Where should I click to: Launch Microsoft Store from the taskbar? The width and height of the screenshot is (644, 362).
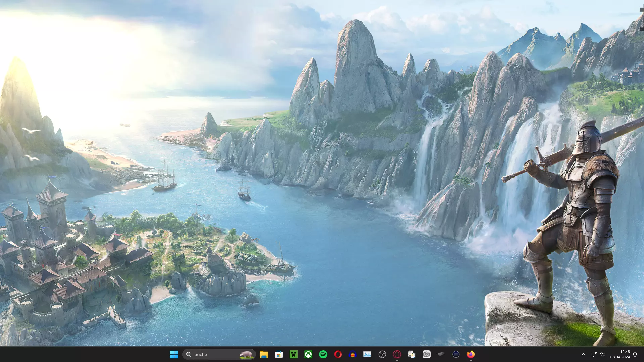pos(279,354)
